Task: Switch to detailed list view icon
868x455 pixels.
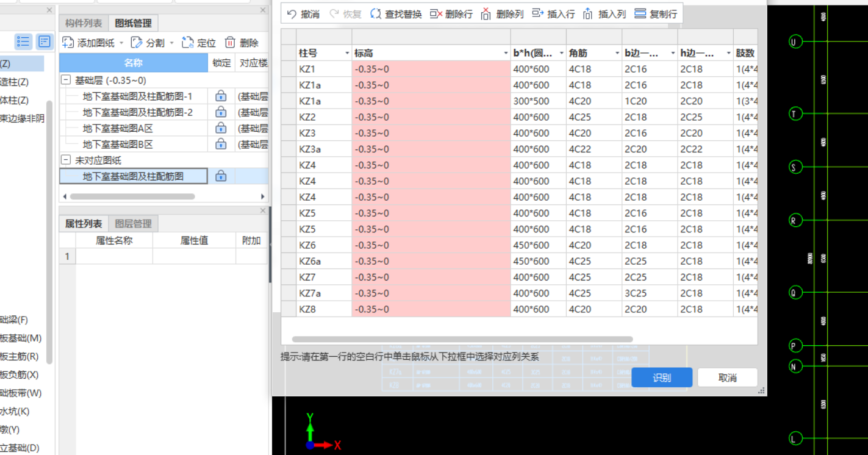Action: [x=45, y=41]
